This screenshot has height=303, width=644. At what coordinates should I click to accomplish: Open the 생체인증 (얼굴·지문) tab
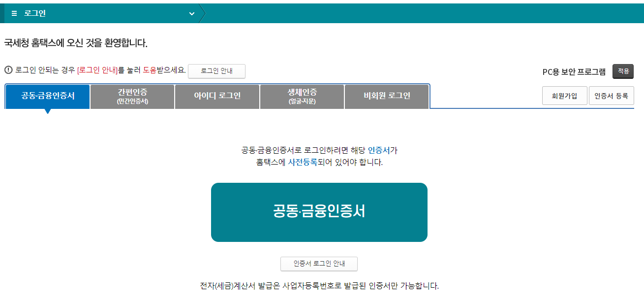[302, 96]
